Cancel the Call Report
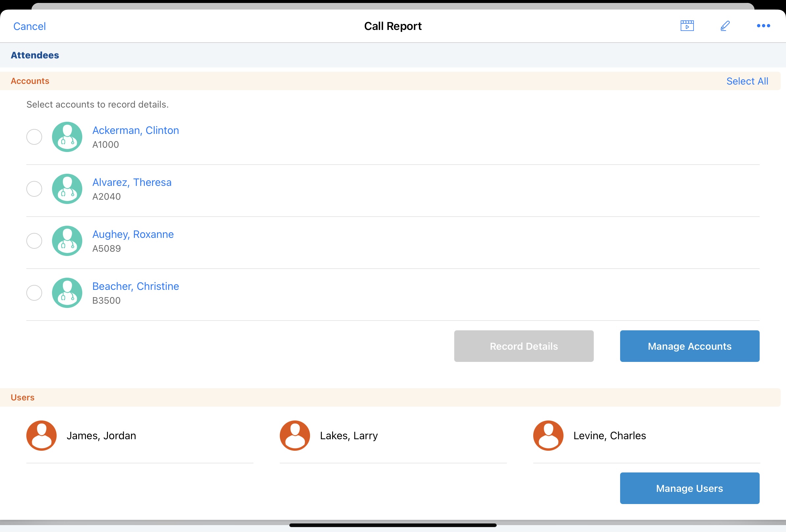This screenshot has height=532, width=786. 29,26
